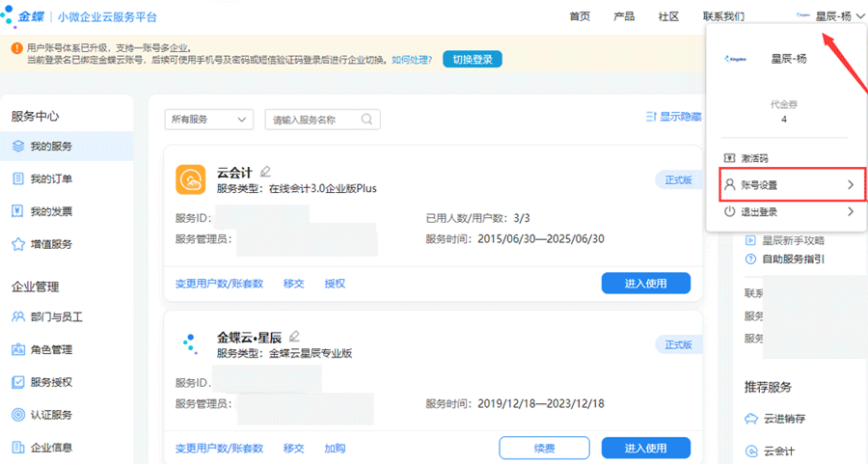Click 进入使用 for 云会计
This screenshot has width=868, height=464.
tap(646, 283)
